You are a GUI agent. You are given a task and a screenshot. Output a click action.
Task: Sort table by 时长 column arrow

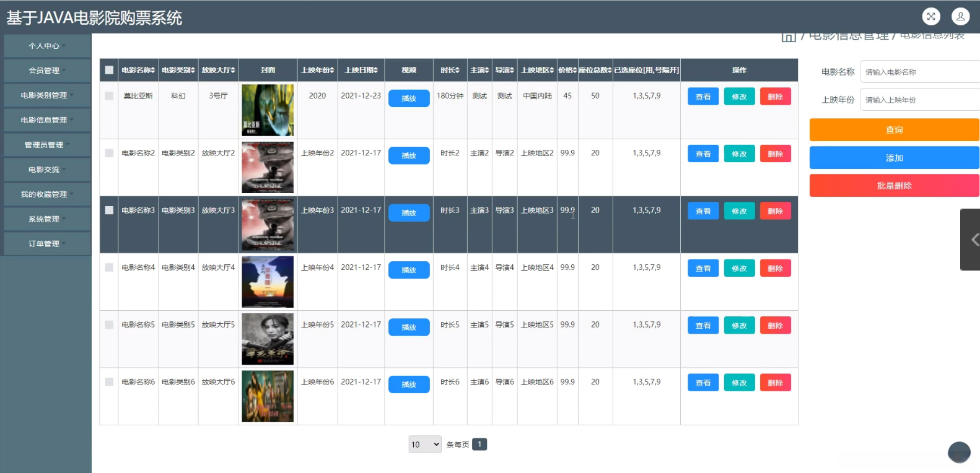[x=458, y=71]
